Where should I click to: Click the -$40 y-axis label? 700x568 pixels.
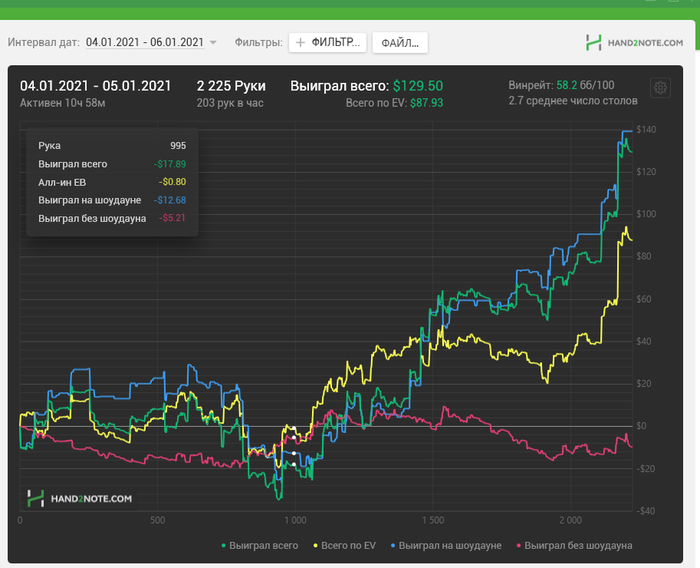(646, 511)
